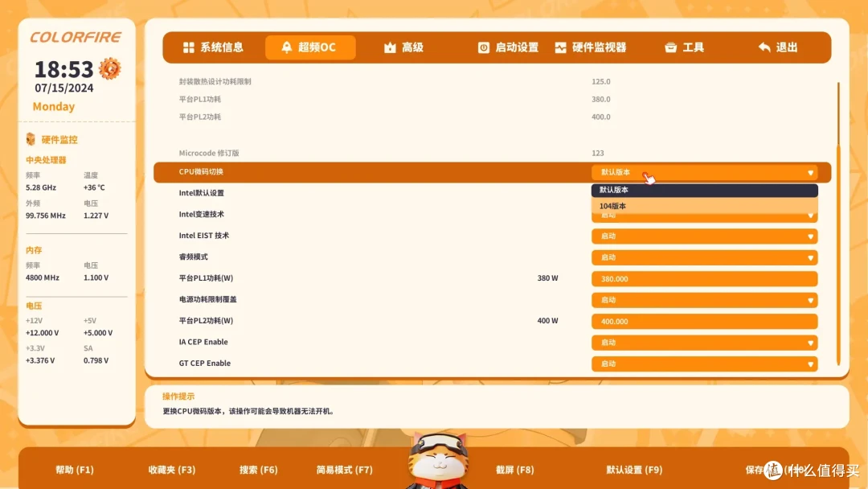Click the 18:53 clock display
The height and width of the screenshot is (489, 868).
pyautogui.click(x=63, y=70)
